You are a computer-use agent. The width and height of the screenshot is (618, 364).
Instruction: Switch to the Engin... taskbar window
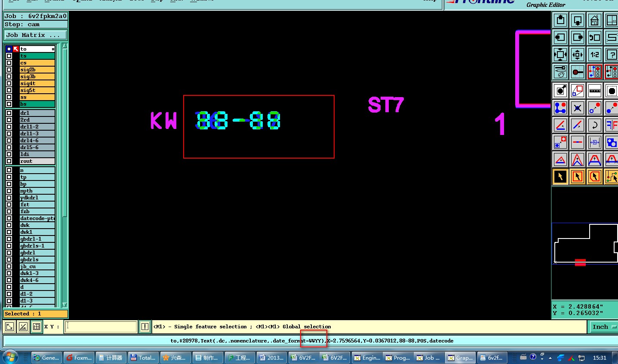[x=367, y=358]
